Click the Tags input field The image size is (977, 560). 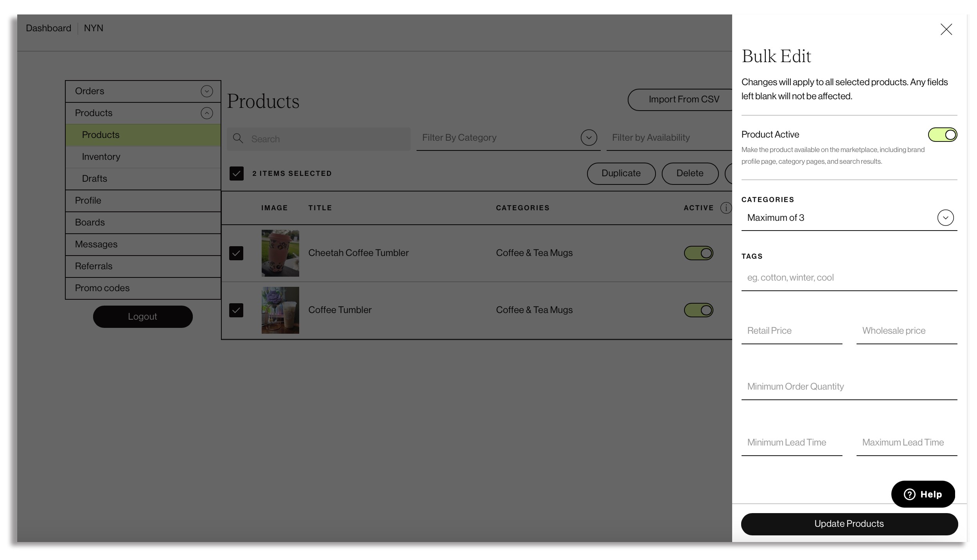849,277
